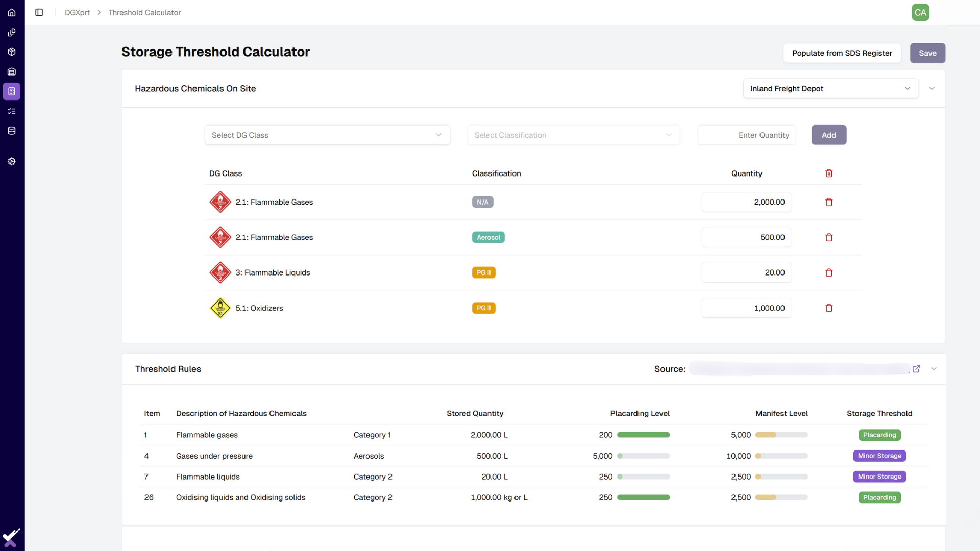Open the package/inventory sidebar icon

coord(11,52)
